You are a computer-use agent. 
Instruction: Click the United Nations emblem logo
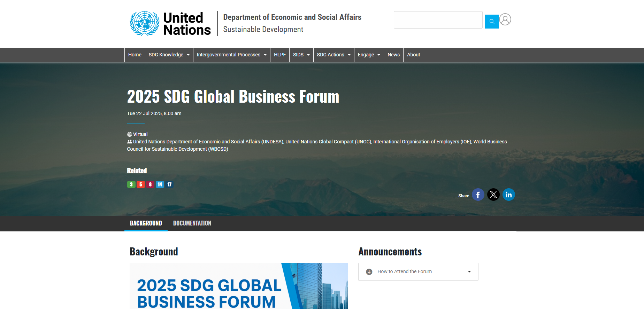145,23
